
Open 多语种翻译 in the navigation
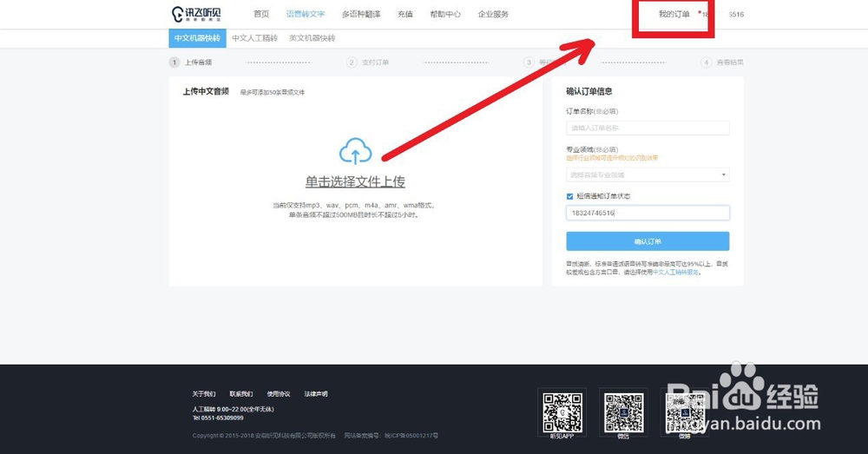tap(361, 15)
